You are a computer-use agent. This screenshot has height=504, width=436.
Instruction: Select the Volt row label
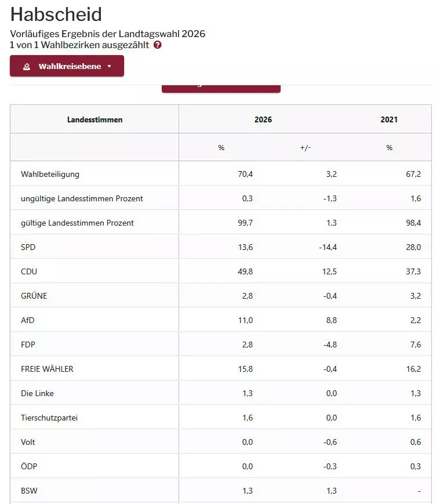[x=28, y=442]
